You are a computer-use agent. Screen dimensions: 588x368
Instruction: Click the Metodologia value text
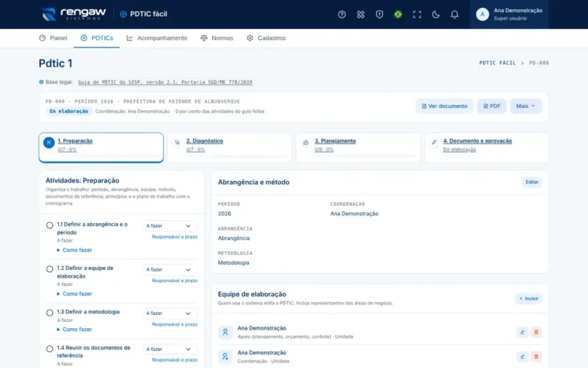click(x=234, y=263)
